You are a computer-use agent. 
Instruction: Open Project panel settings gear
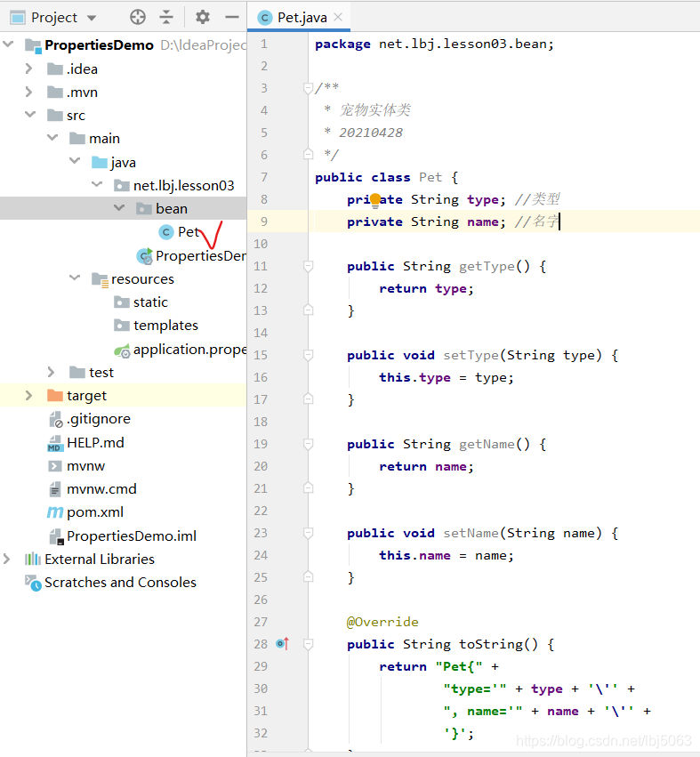click(x=202, y=18)
